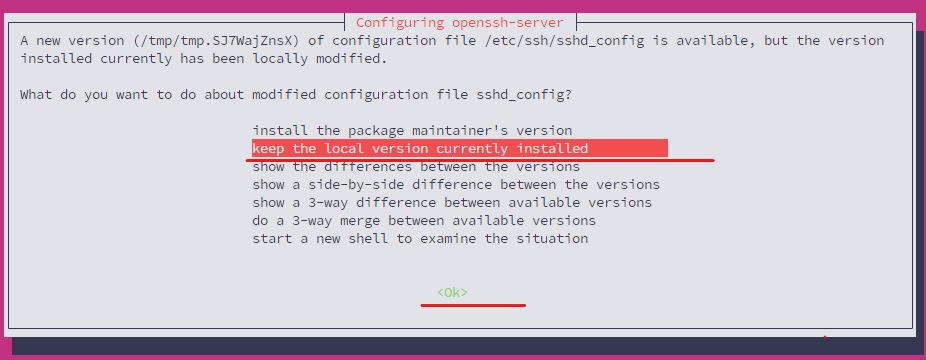Click "is available" in the first message line
Image resolution: width=926 pixels, height=360 pixels.
[x=713, y=41]
